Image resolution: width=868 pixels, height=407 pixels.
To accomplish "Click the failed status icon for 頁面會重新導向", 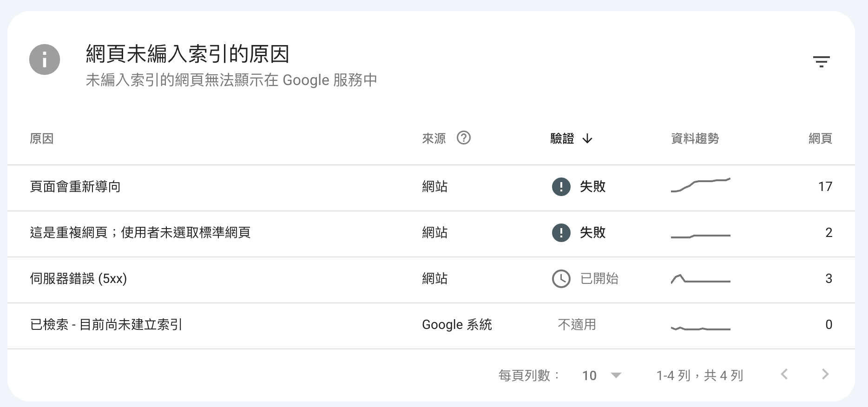I will [561, 187].
